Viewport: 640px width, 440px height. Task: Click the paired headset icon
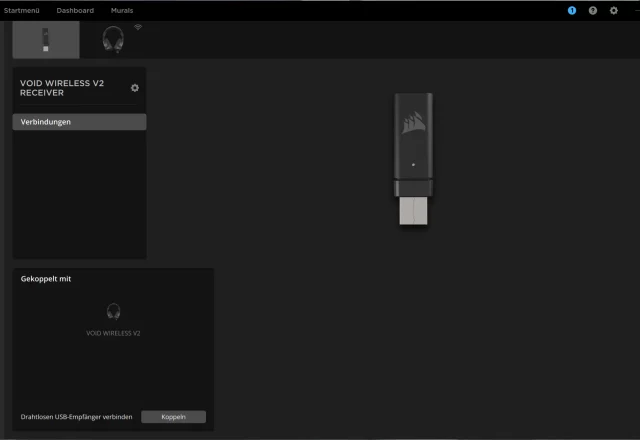113,311
